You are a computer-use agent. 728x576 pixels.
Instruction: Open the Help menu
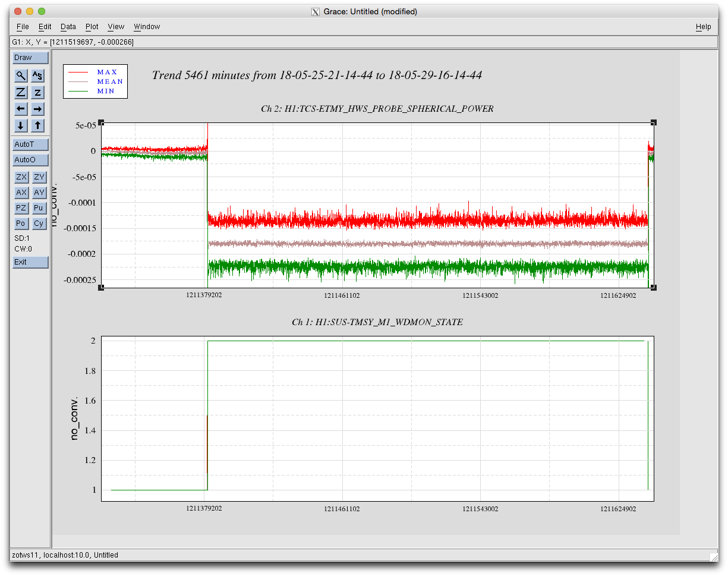[x=703, y=27]
